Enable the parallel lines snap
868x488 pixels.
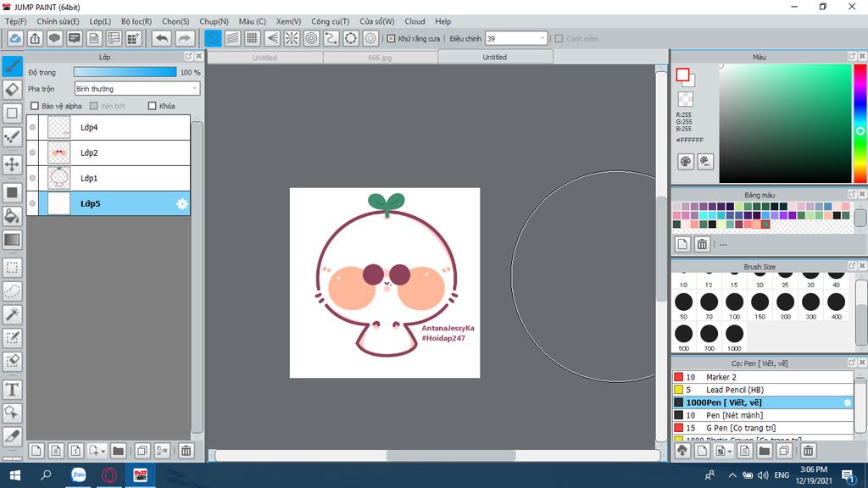point(233,38)
